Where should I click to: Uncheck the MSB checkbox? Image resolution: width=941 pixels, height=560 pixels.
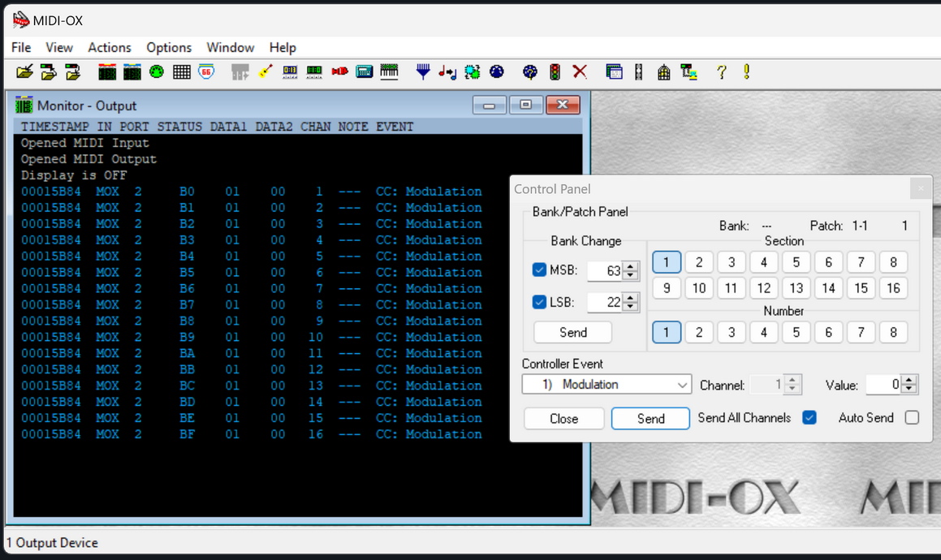[539, 270]
